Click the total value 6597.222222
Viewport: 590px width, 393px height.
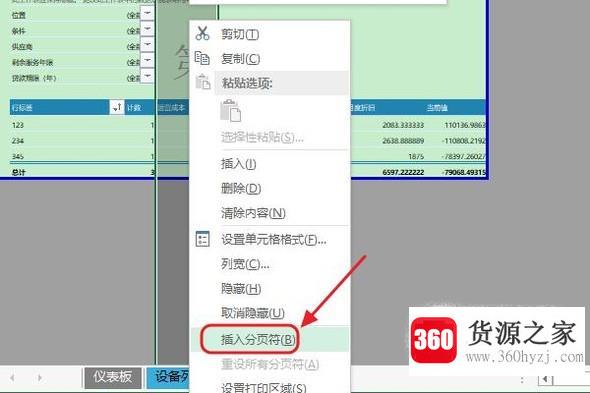(403, 172)
